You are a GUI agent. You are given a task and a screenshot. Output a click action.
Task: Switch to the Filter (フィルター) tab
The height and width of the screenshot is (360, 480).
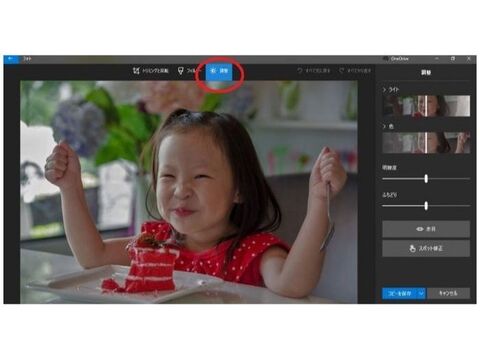(x=189, y=71)
